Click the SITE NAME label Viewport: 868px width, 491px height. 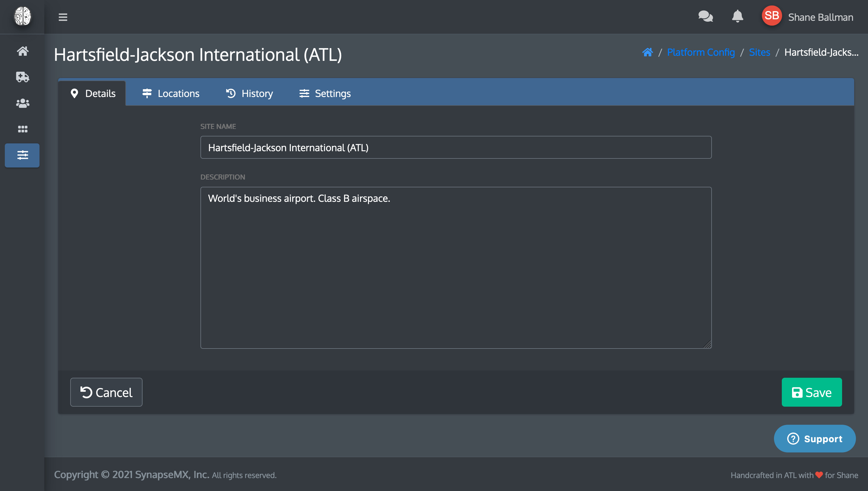(218, 127)
